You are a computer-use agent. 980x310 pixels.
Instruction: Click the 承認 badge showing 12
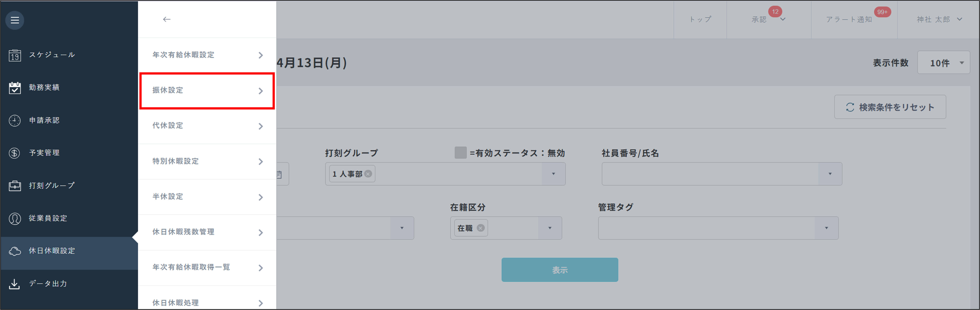775,11
